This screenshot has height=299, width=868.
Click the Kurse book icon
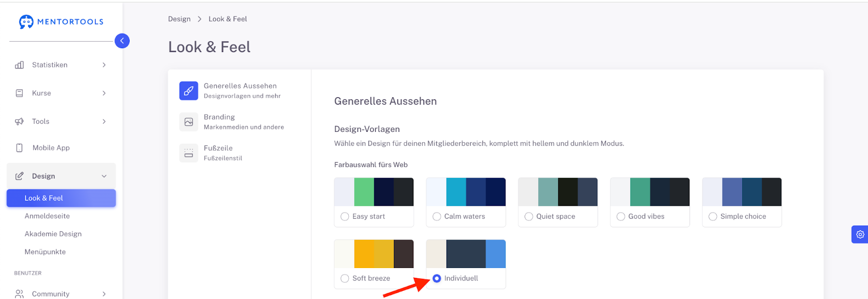[x=20, y=93]
